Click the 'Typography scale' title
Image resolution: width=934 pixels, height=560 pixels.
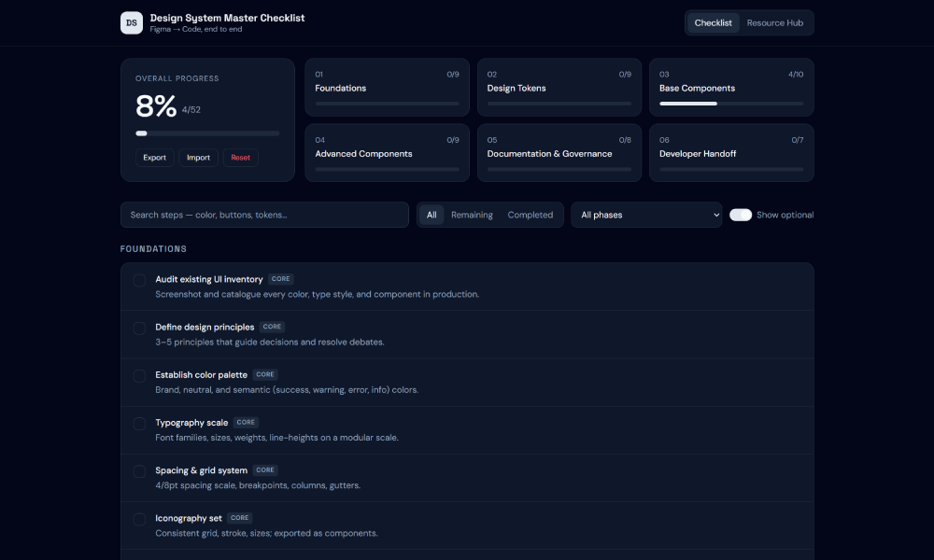(x=191, y=423)
